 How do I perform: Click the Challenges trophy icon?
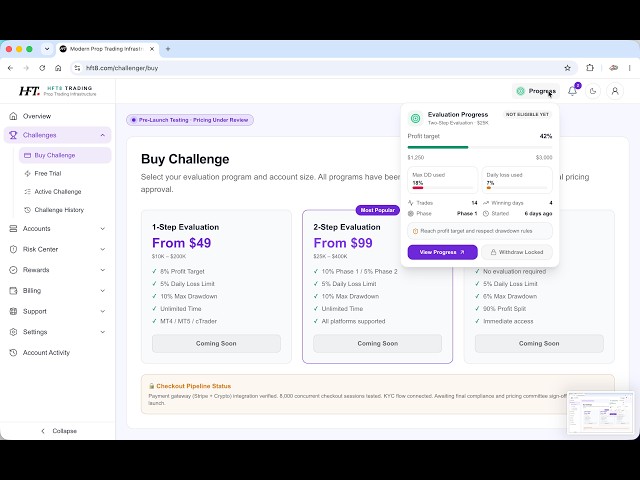[x=13, y=135]
